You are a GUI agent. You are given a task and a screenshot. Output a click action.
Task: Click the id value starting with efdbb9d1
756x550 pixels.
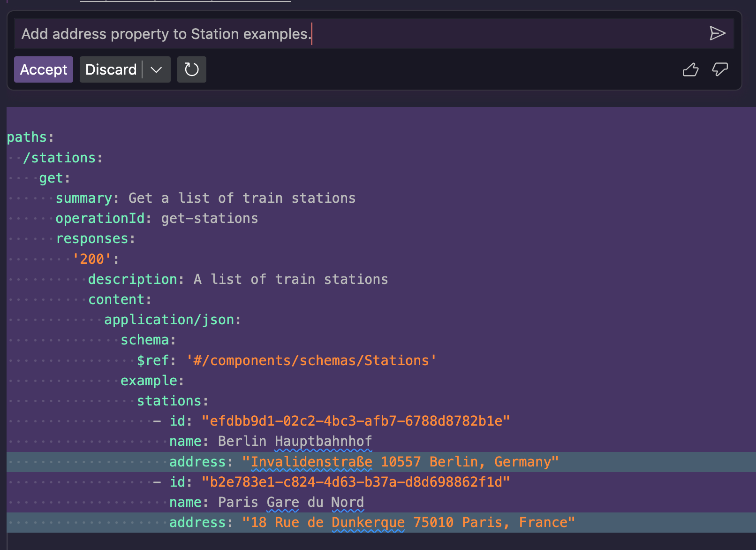coord(355,421)
